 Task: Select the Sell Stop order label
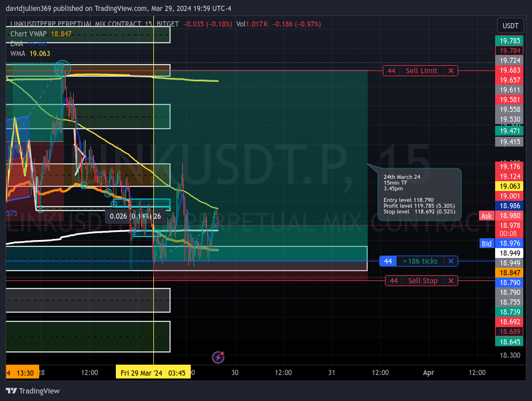[422, 281]
